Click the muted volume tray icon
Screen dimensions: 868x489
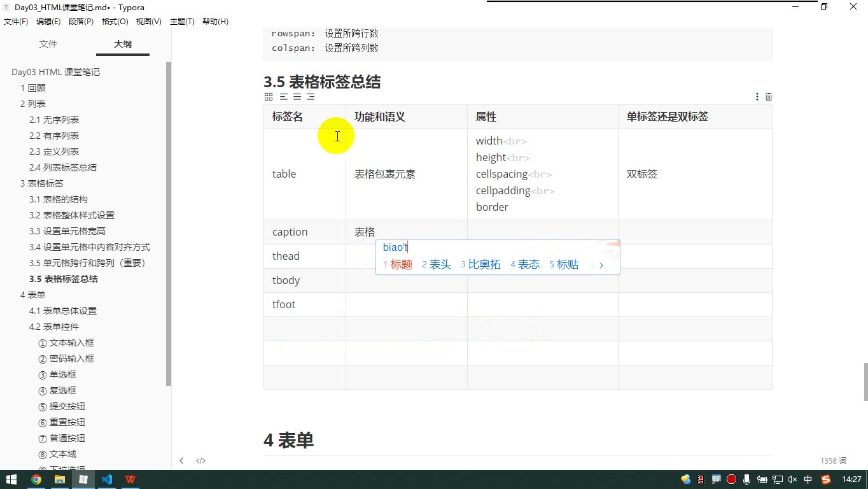(x=792, y=479)
